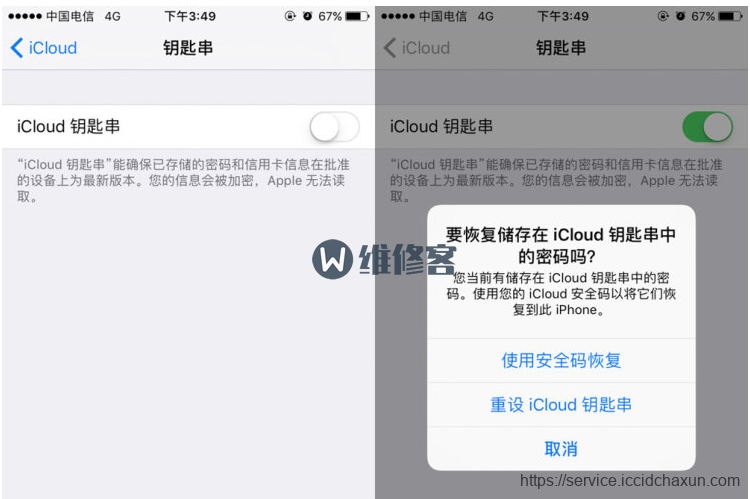
Task: Choose 使用安全码恢复 in the dialog
Action: coord(561,360)
